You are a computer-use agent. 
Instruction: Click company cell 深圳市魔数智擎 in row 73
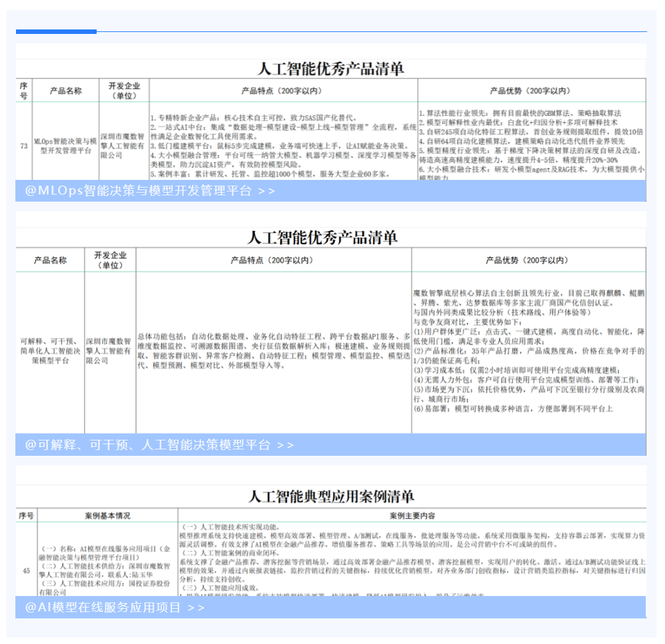[x=124, y=146]
